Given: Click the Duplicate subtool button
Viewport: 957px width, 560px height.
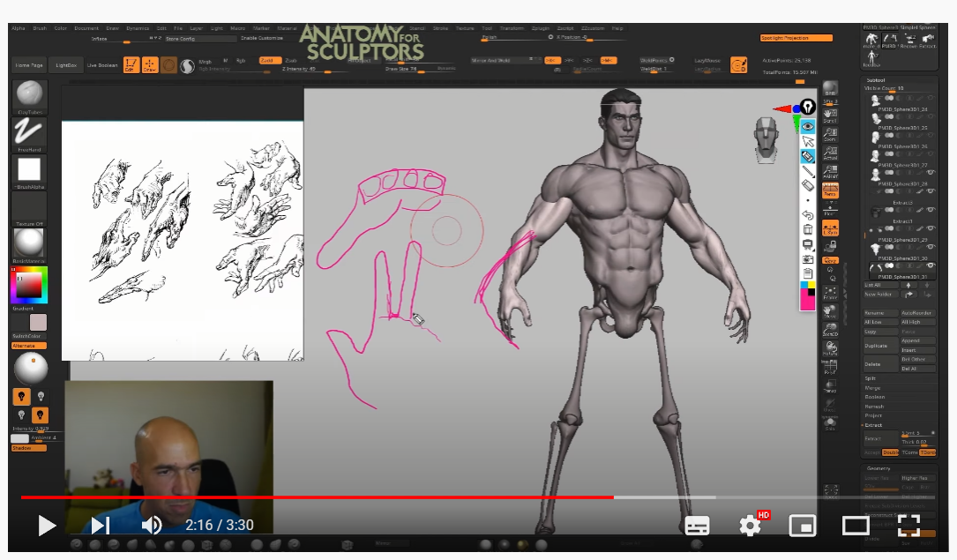Looking at the screenshot, I should pyautogui.click(x=880, y=346).
